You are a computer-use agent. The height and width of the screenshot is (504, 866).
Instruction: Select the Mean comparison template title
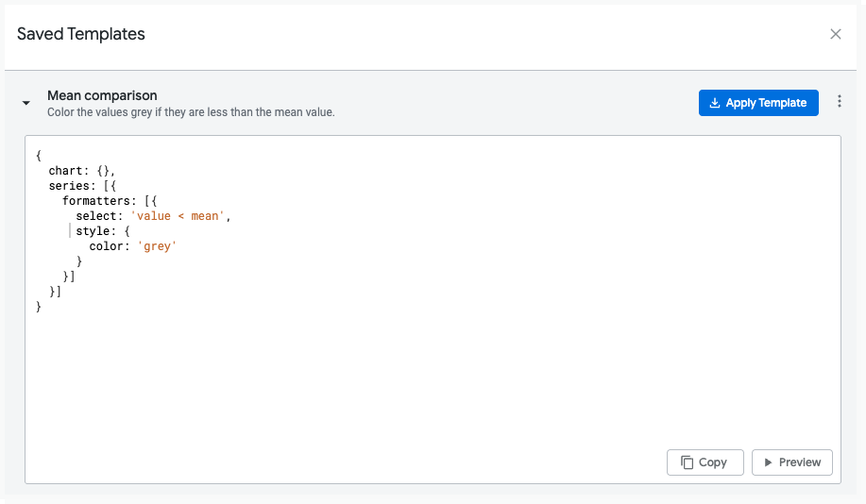(x=102, y=95)
